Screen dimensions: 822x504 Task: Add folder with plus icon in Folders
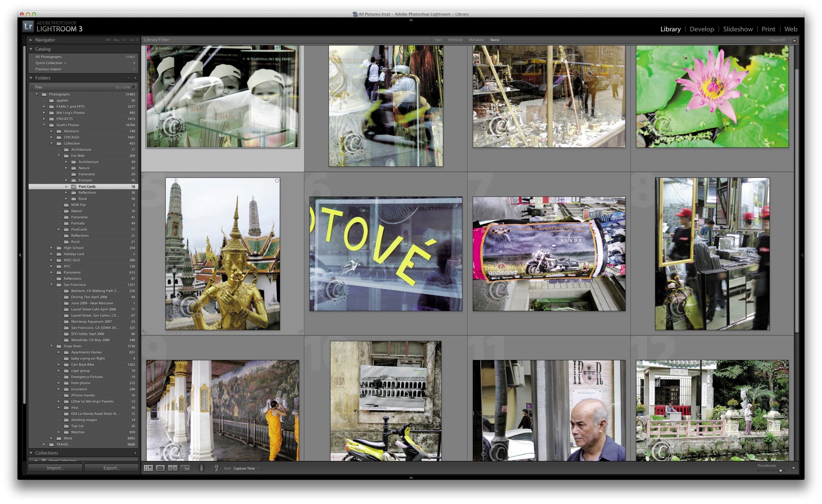coord(136,78)
